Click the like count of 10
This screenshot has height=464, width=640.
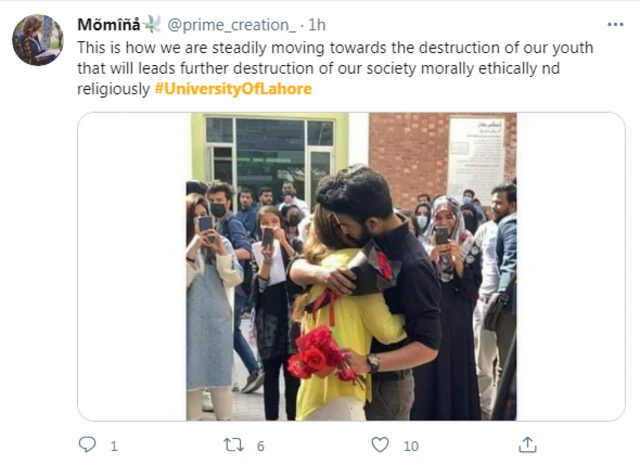(x=410, y=446)
